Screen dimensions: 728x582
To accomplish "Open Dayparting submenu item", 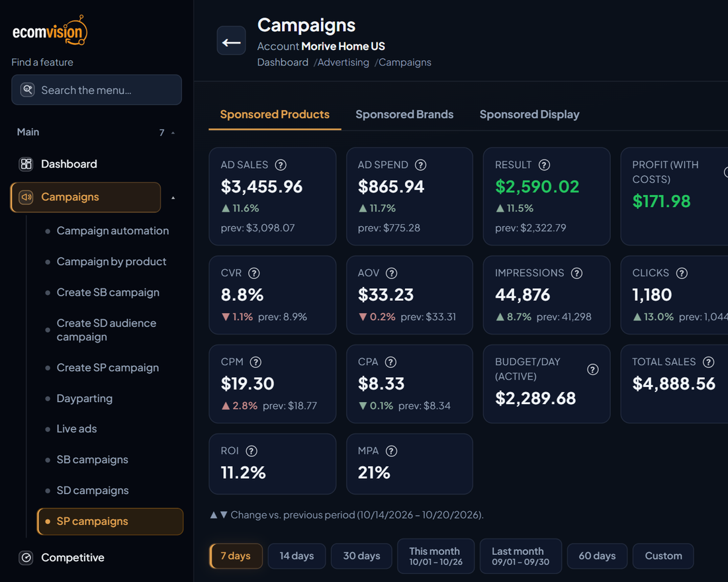I will [85, 398].
